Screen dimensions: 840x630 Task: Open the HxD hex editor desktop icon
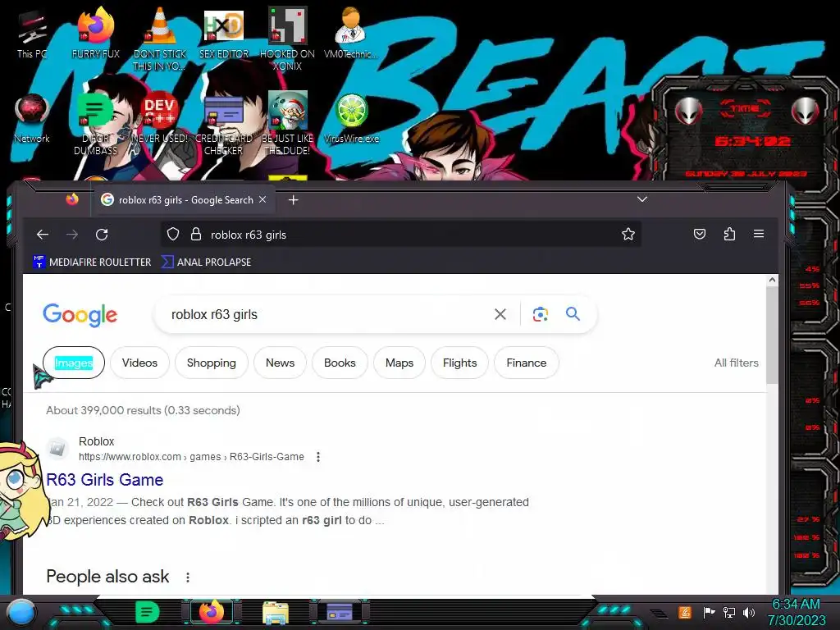tap(224, 33)
